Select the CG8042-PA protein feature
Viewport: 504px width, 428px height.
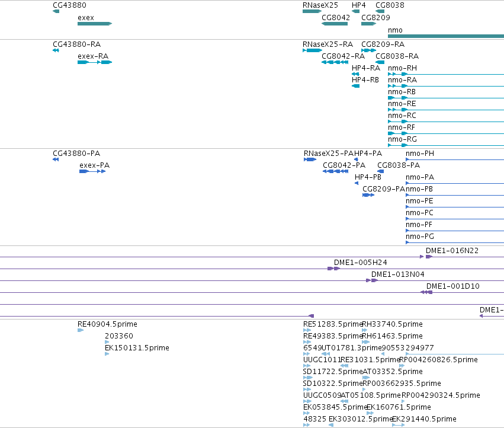point(336,171)
